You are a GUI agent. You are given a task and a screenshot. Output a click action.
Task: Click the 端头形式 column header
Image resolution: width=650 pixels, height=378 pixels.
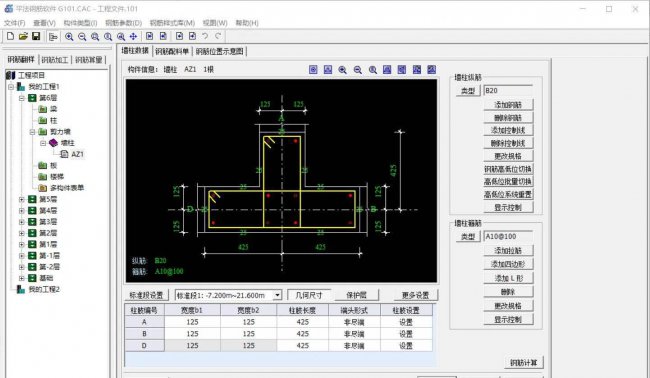[x=354, y=310]
